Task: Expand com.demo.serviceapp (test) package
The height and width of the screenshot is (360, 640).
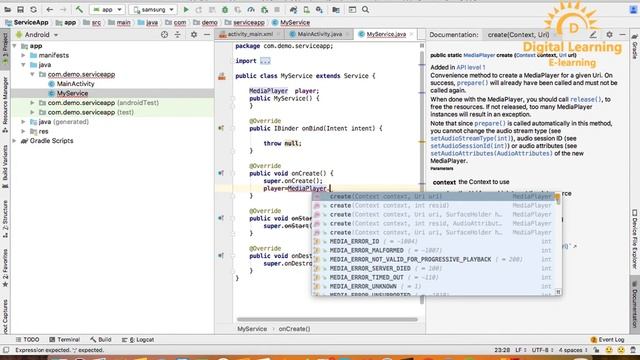Action: tap(32, 112)
